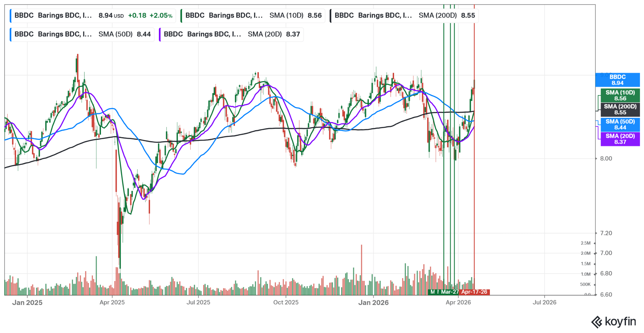Click the Apr 2026 time-axis label
The image size is (644, 333).
(x=458, y=302)
